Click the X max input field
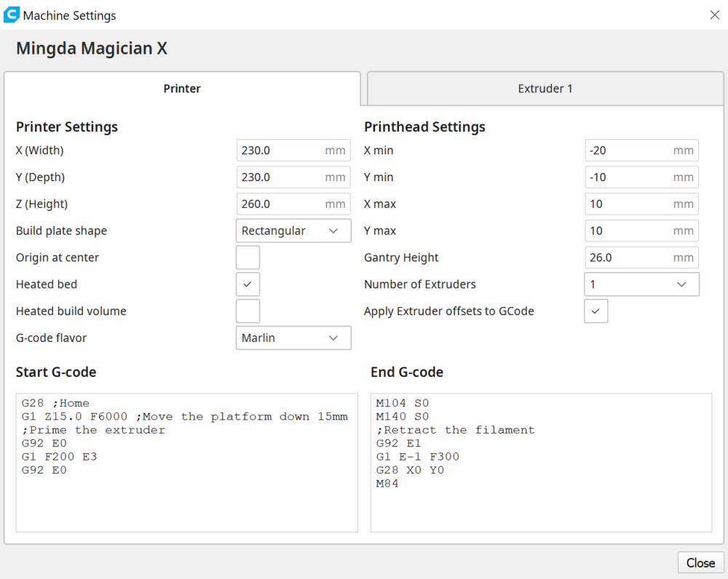The height and width of the screenshot is (579, 728). coord(641,204)
